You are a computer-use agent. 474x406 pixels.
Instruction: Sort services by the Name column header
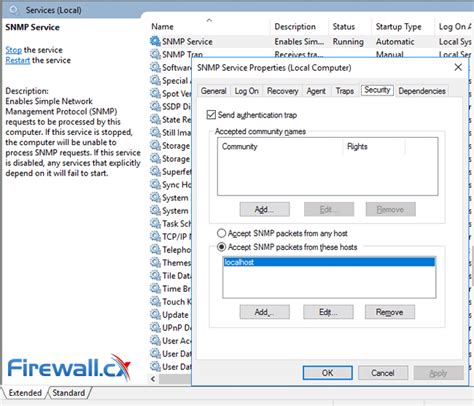162,27
